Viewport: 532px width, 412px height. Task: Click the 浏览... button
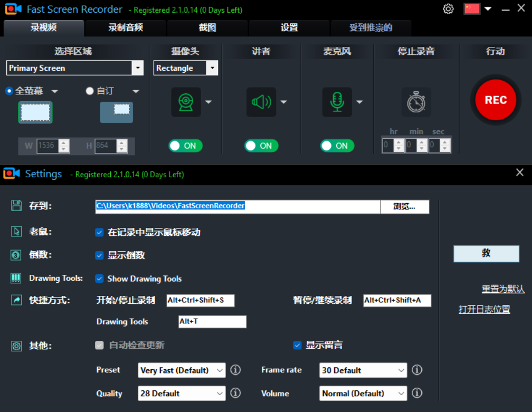pos(405,207)
